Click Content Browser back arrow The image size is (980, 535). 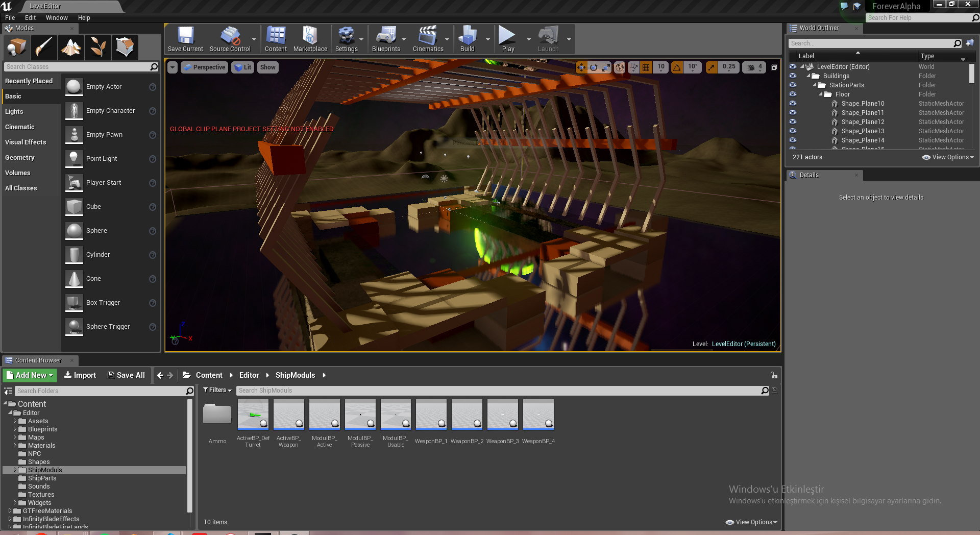pos(160,375)
